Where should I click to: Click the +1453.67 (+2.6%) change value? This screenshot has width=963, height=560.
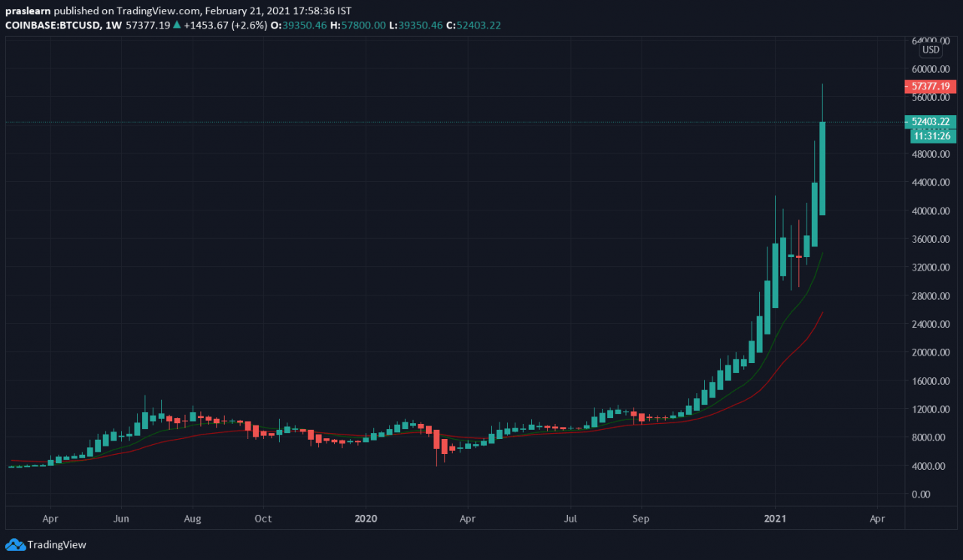226,25
